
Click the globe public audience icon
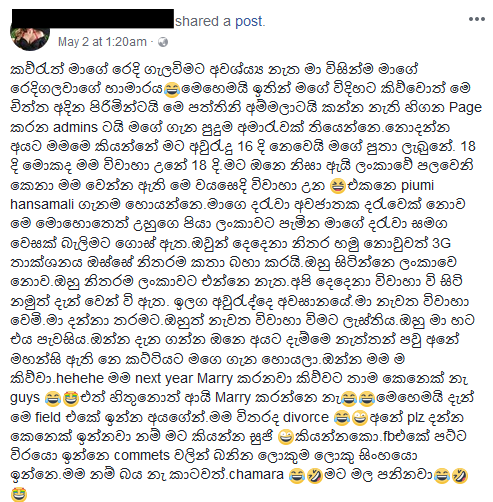pyautogui.click(x=163, y=42)
